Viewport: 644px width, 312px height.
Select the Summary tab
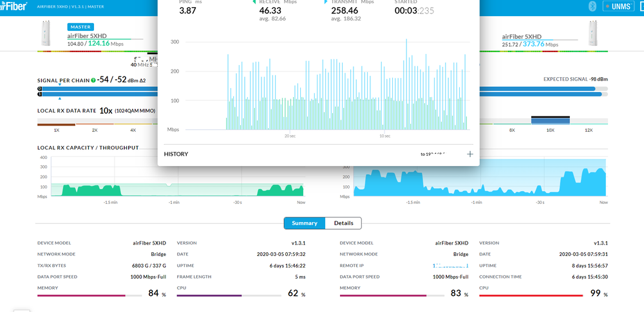pos(305,223)
